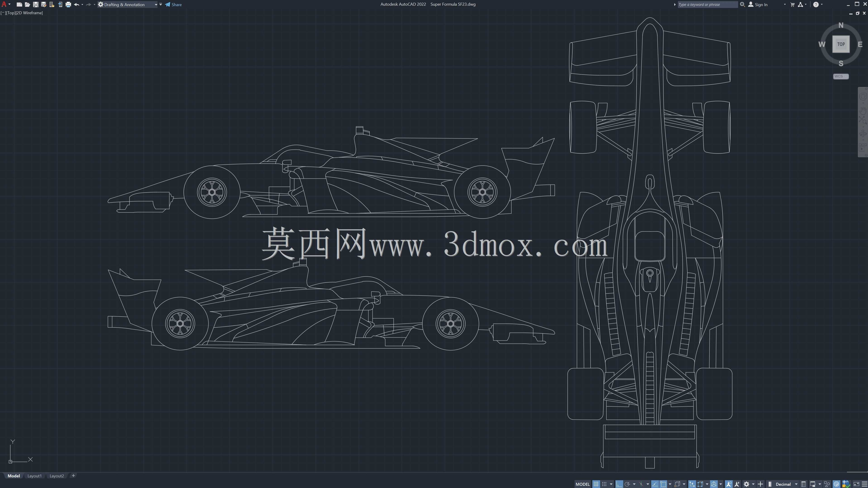Image resolution: width=868 pixels, height=488 pixels.
Task: Undo the last action with the Undo arrow
Action: pyautogui.click(x=76, y=4)
